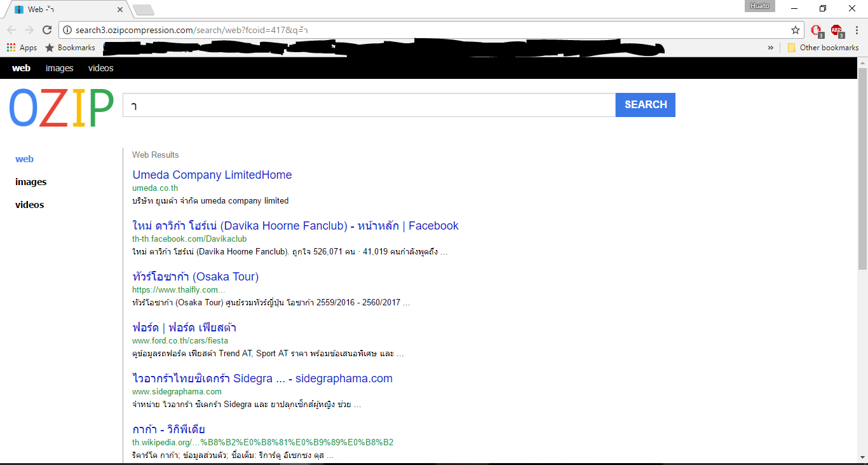This screenshot has height=465, width=868.
Task: Open the www.thaifly.com green URL
Action: pyautogui.click(x=179, y=290)
